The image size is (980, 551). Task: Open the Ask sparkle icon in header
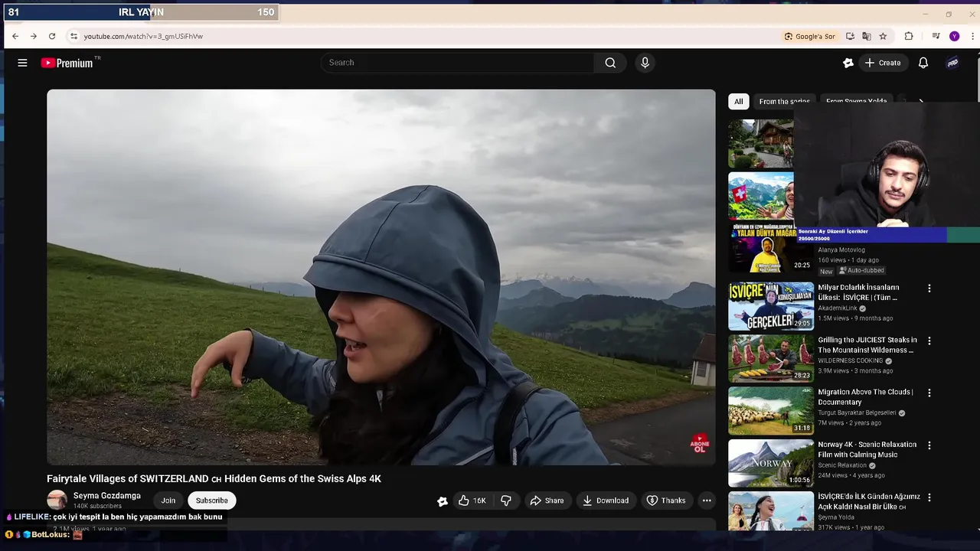pos(848,63)
